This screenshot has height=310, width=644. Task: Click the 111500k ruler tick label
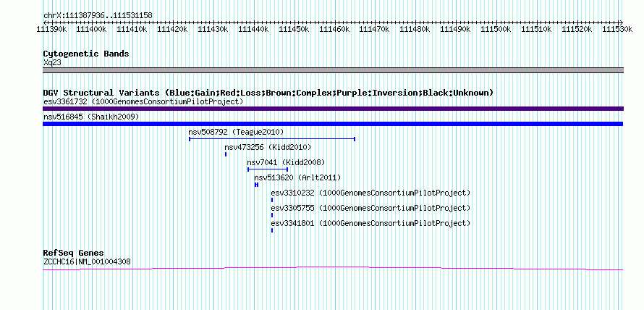tap(496, 29)
